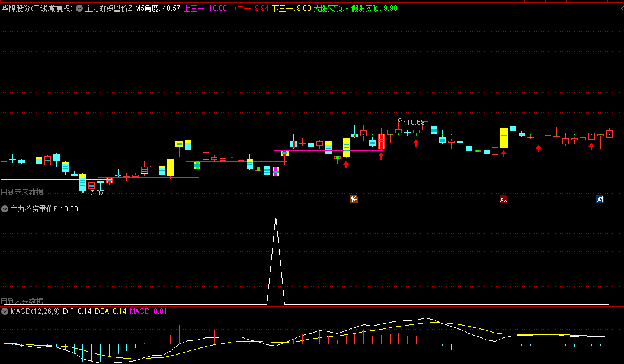Click the MACD(12,26,9) parameter label
The width and height of the screenshot is (624, 364).
pyautogui.click(x=34, y=311)
